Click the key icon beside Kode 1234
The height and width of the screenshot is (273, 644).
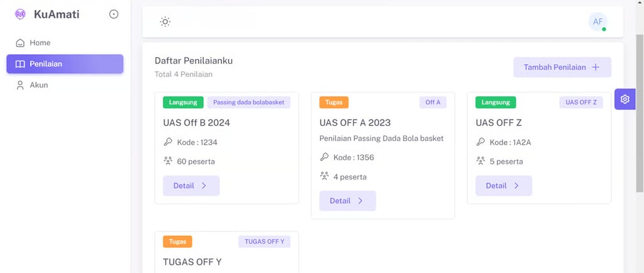click(x=168, y=142)
